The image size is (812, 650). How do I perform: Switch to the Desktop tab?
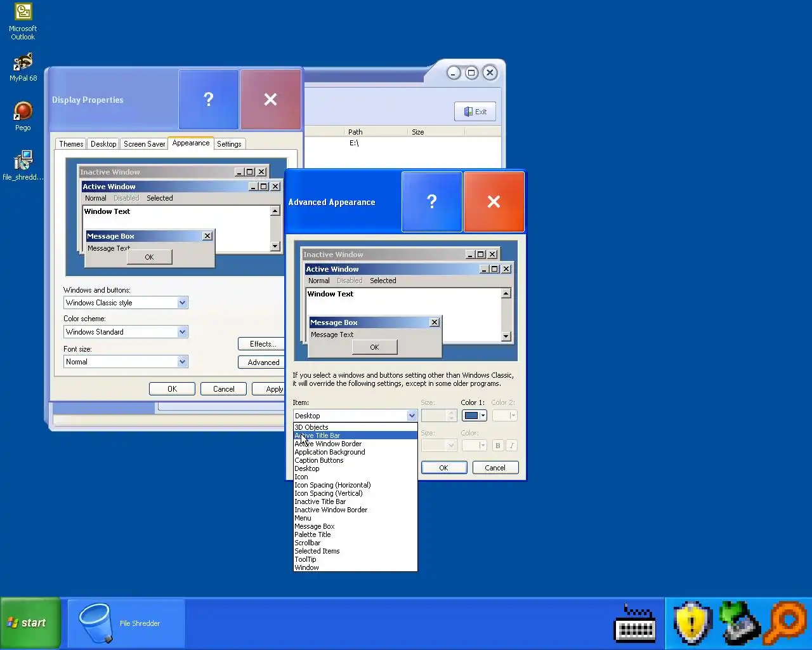(103, 144)
